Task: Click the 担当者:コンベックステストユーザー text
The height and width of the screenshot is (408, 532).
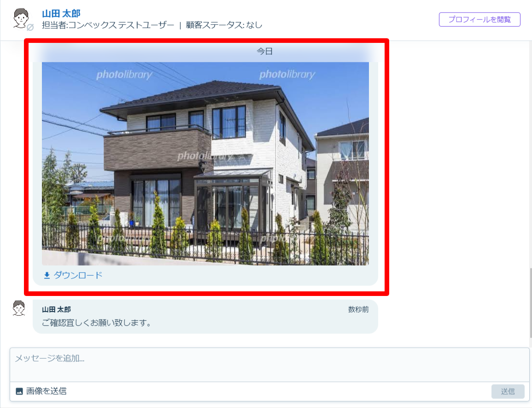Action: coord(108,25)
